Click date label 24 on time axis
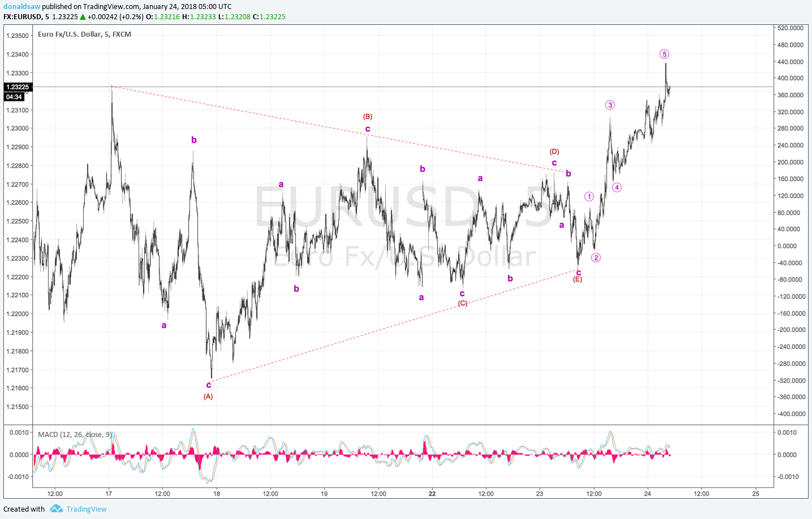Screen dimensions: 812x519 tap(647, 494)
